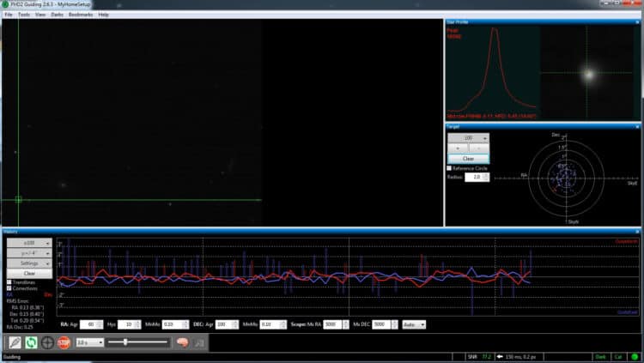The height and width of the screenshot is (363, 644).
Task: Click the Mx DEC field
Action: pos(381,324)
